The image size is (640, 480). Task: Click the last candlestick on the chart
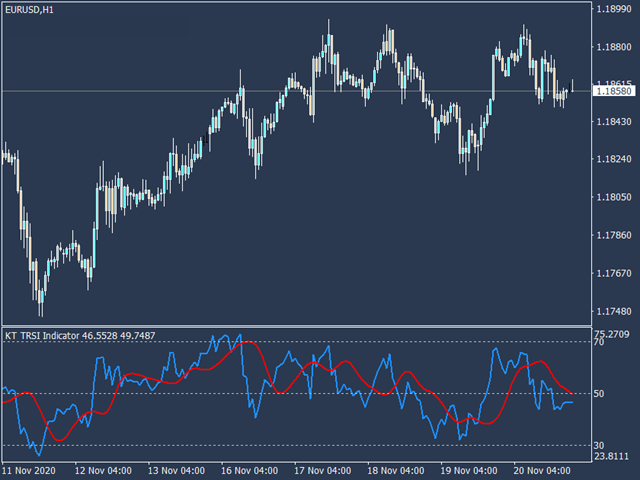click(x=572, y=85)
